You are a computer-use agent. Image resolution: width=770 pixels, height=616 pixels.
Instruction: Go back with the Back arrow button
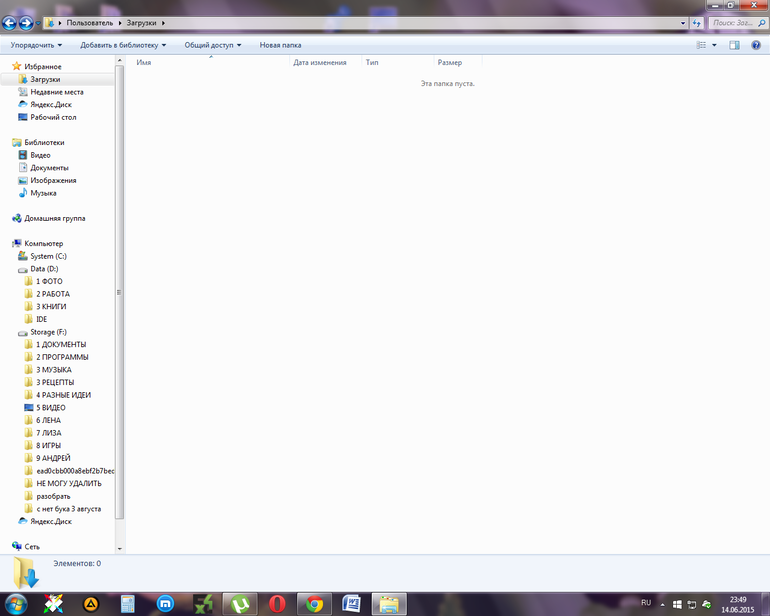(x=9, y=23)
